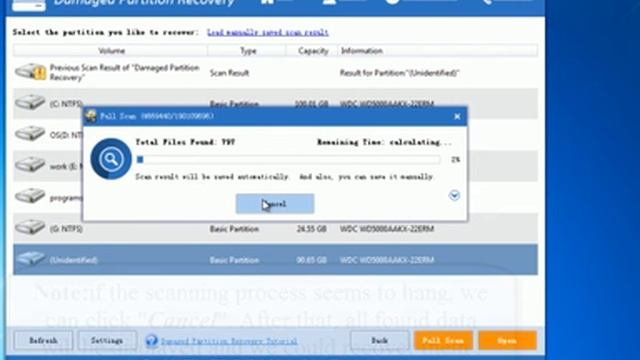Image resolution: width=640 pixels, height=360 pixels.
Task: Click the 'Scan Result' type cell
Action: coord(229,73)
